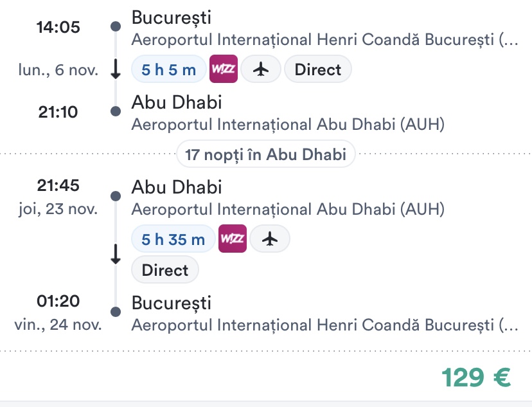
Task: Click the outbound departure city București
Action: tap(171, 18)
